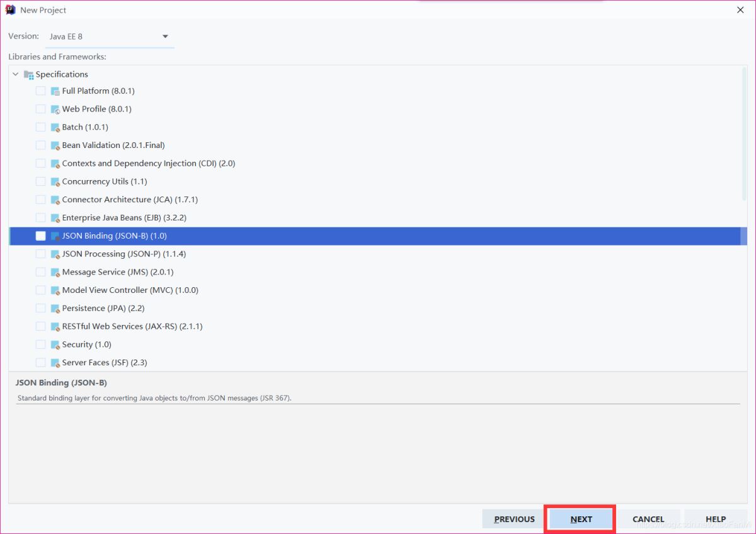Select the "Batch (1.0.1)" row text
The width and height of the screenshot is (756, 534).
(85, 127)
